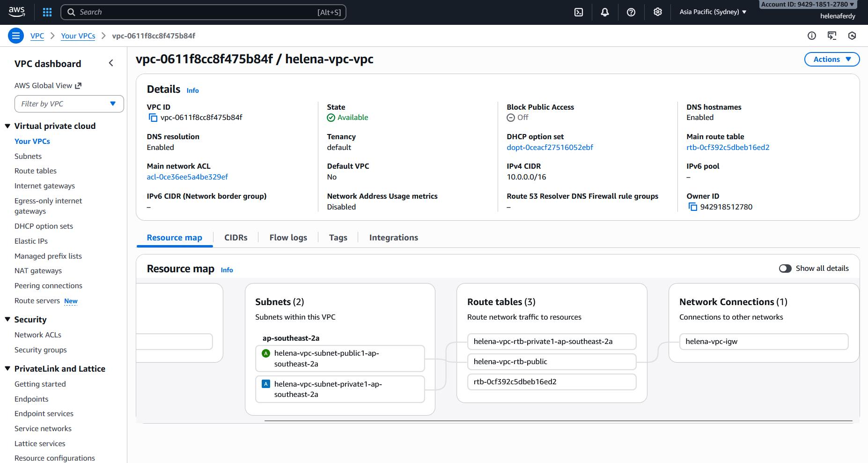Open the settings gear icon
The height and width of the screenshot is (463, 868).
coord(658,12)
